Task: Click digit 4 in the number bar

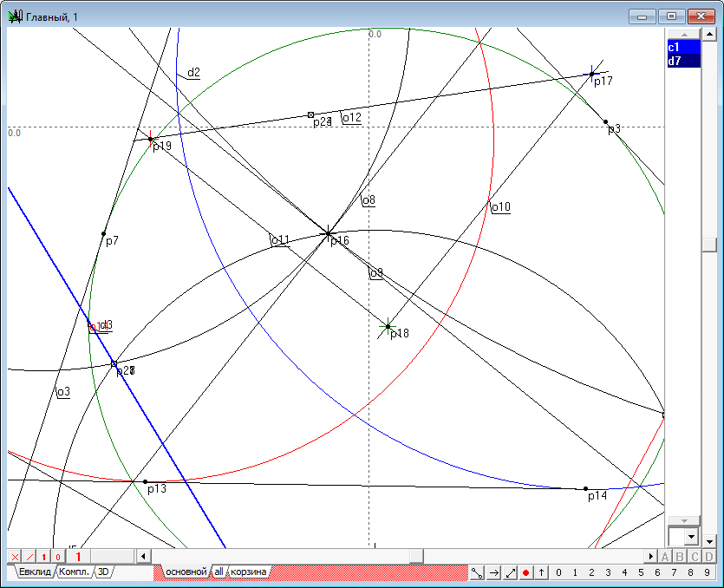Action: pos(625,572)
